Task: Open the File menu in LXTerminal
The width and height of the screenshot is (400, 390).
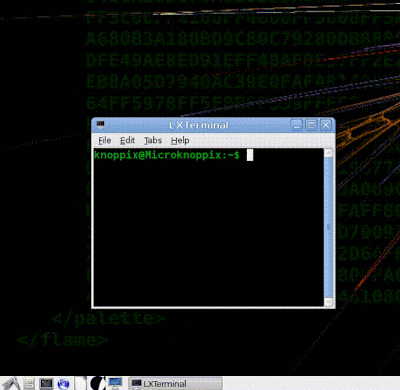Action: (105, 140)
